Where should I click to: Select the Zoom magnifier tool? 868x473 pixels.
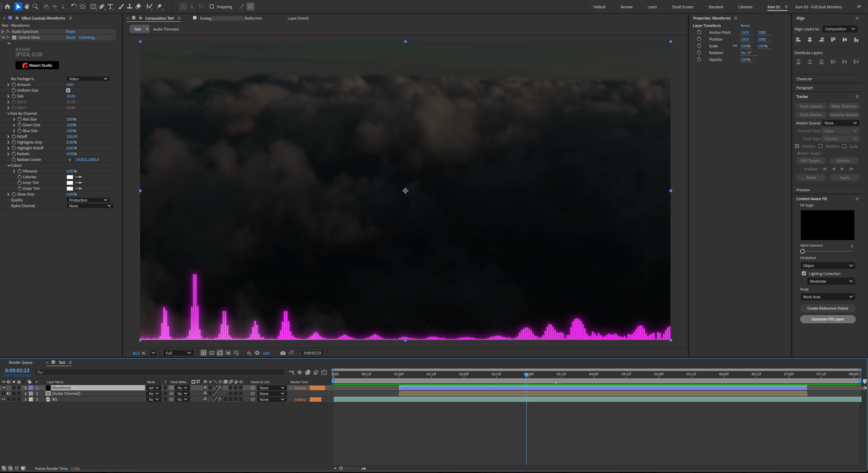[x=35, y=6]
